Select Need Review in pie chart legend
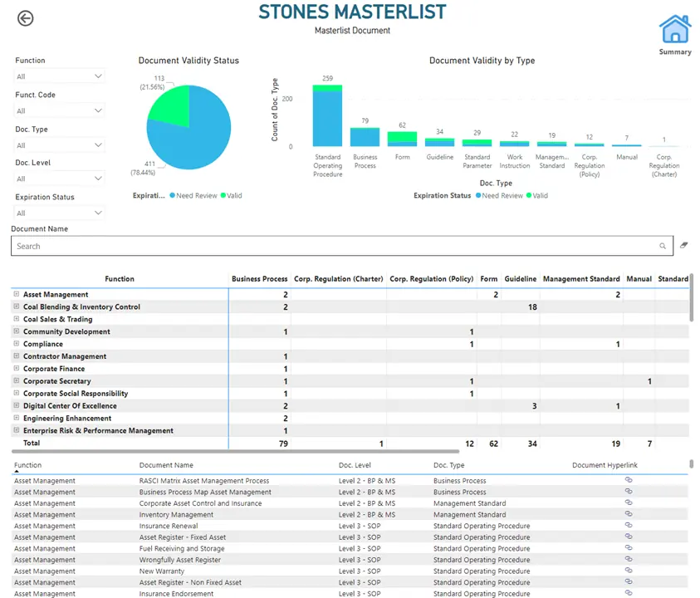This screenshot has width=700, height=598. pos(193,196)
